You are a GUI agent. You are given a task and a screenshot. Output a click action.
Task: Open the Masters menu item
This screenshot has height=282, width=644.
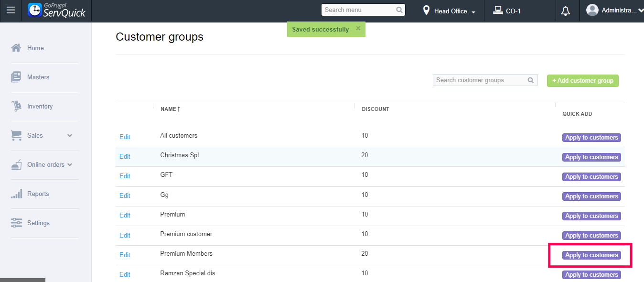38,77
